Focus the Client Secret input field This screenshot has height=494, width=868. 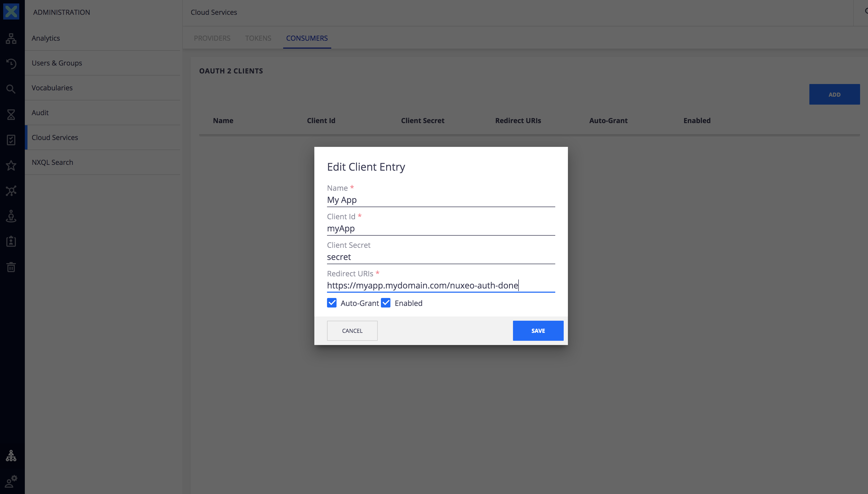point(441,257)
